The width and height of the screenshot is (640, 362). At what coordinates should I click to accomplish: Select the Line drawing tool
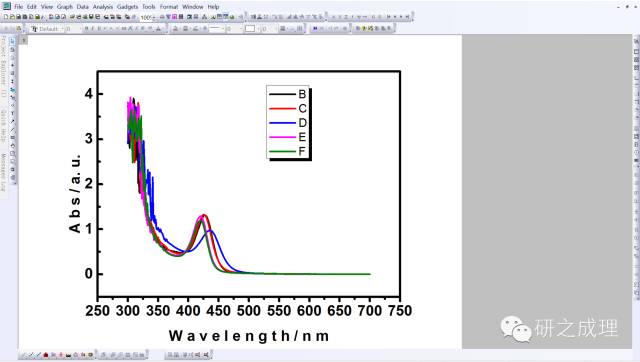pyautogui.click(x=12, y=130)
